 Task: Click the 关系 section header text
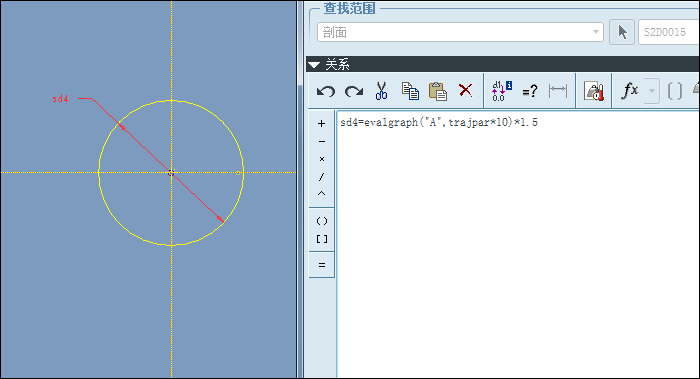point(337,65)
